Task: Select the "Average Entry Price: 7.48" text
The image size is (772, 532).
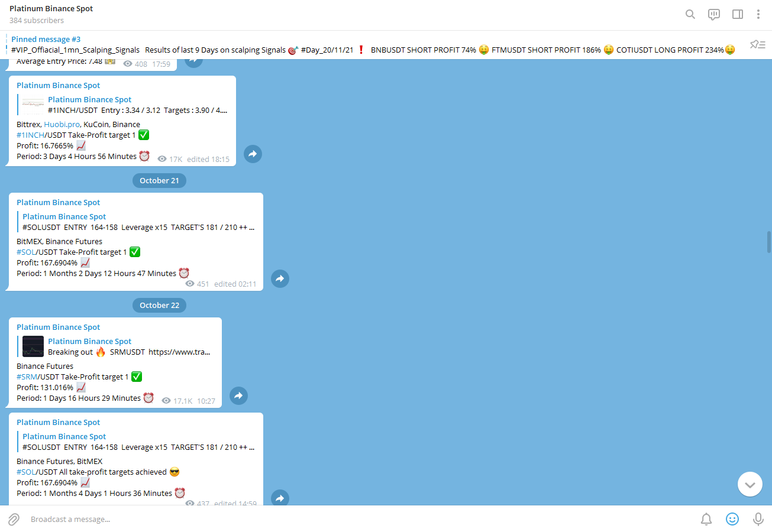Action: 59,61
